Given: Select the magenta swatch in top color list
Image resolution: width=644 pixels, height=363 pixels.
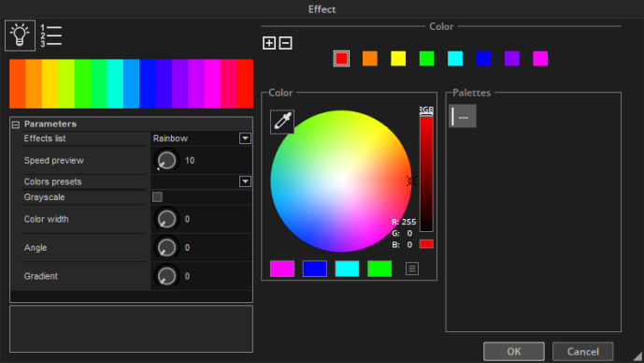Looking at the screenshot, I should pos(540,59).
